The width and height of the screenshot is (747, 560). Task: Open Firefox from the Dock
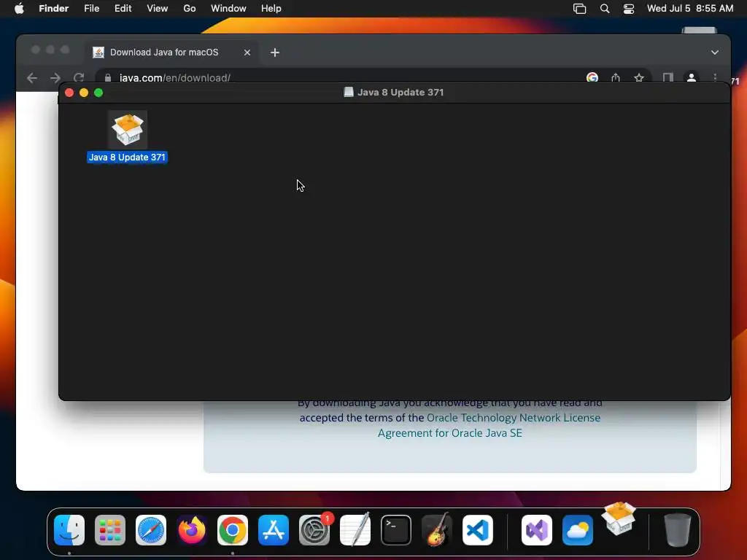[192, 530]
